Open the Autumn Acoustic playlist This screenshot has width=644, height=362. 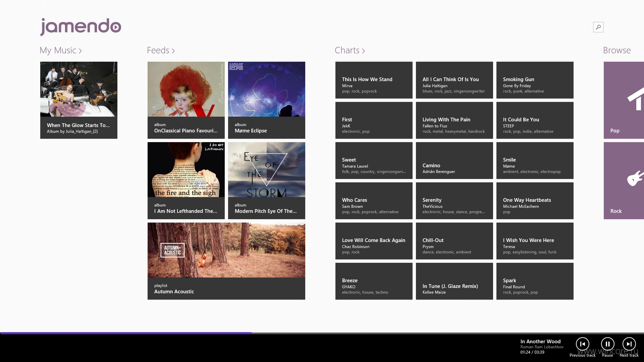point(226,261)
